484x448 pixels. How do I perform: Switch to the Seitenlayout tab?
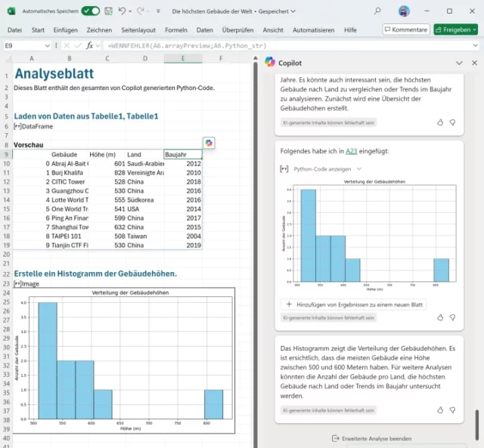coord(138,30)
